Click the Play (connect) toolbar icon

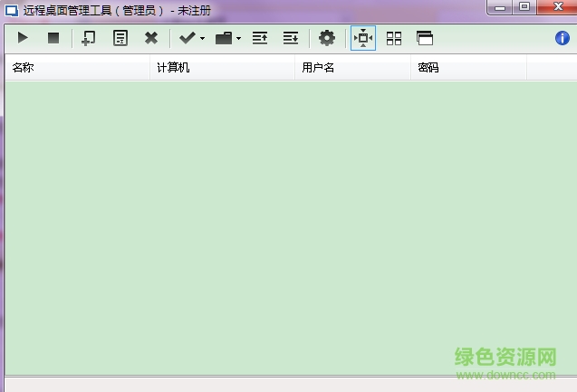tap(23, 38)
